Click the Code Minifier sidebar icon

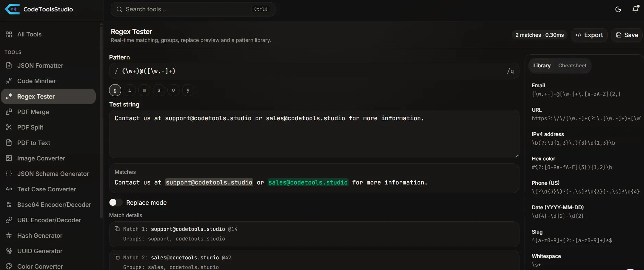coord(9,81)
